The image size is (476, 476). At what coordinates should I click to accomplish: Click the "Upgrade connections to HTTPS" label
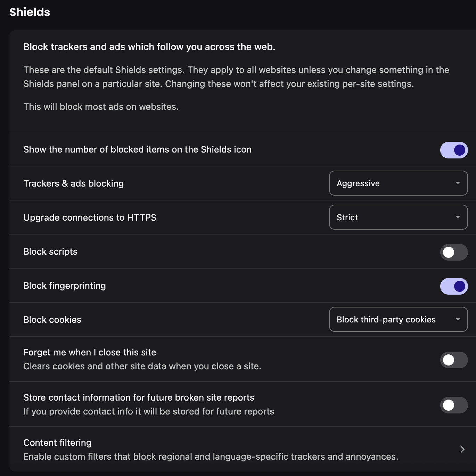90,218
